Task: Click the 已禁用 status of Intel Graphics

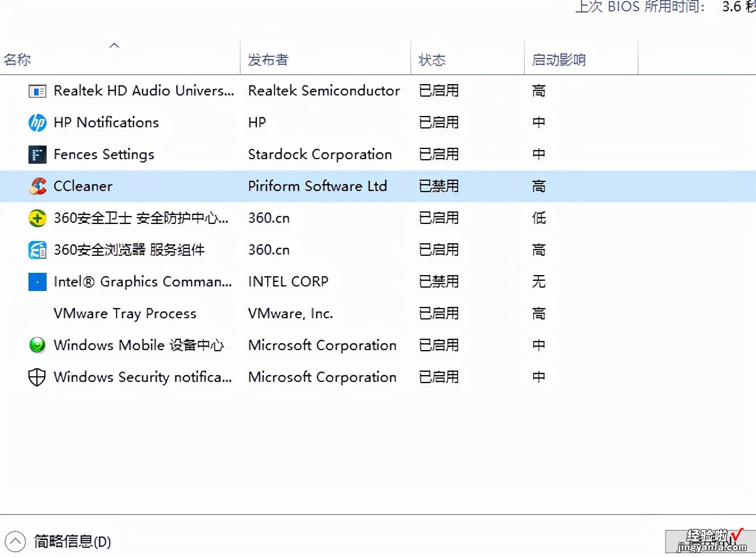Action: tap(439, 282)
